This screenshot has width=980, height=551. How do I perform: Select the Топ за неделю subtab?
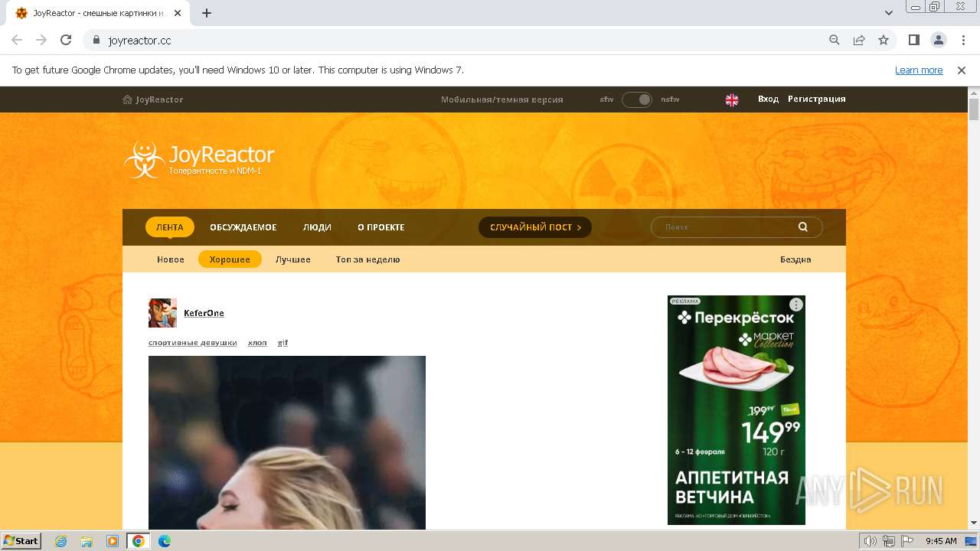click(x=367, y=259)
